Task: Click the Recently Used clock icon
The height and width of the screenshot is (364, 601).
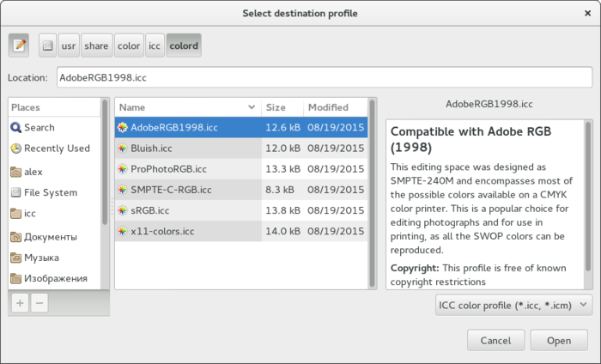Action: pyautogui.click(x=15, y=149)
